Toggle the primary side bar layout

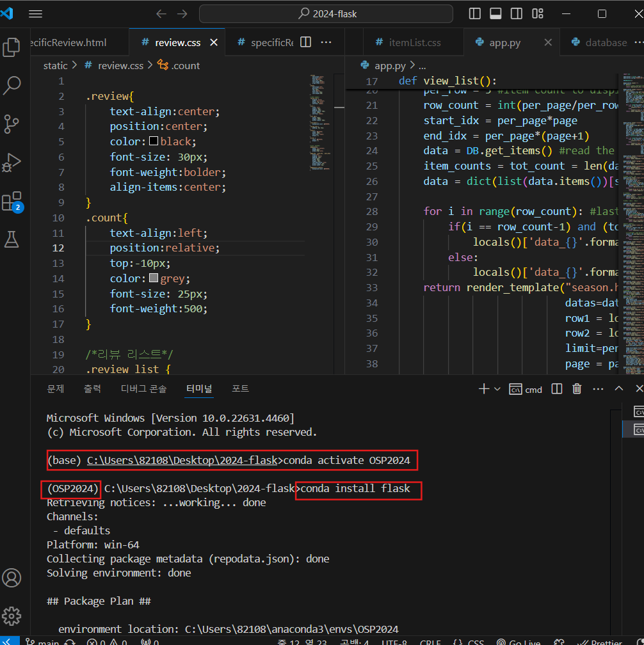point(475,13)
